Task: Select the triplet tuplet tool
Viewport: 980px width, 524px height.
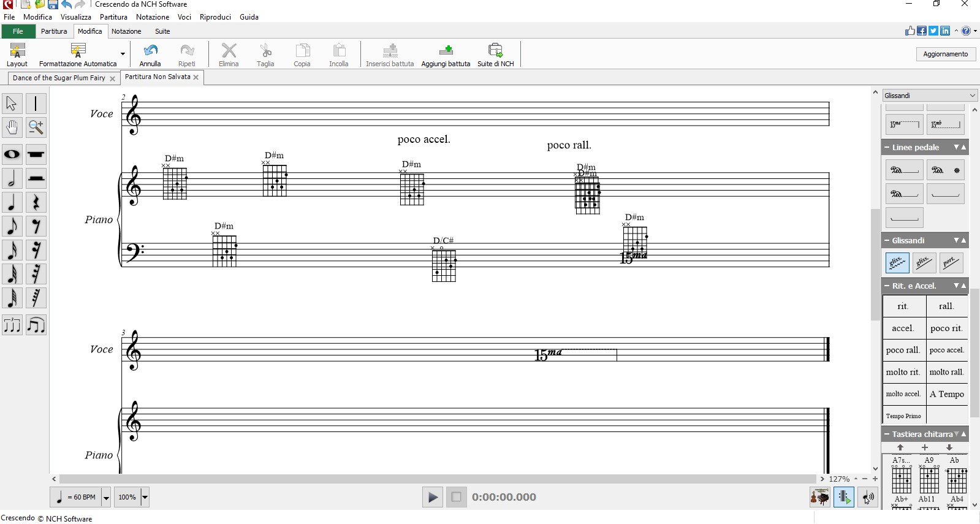Action: click(x=12, y=325)
